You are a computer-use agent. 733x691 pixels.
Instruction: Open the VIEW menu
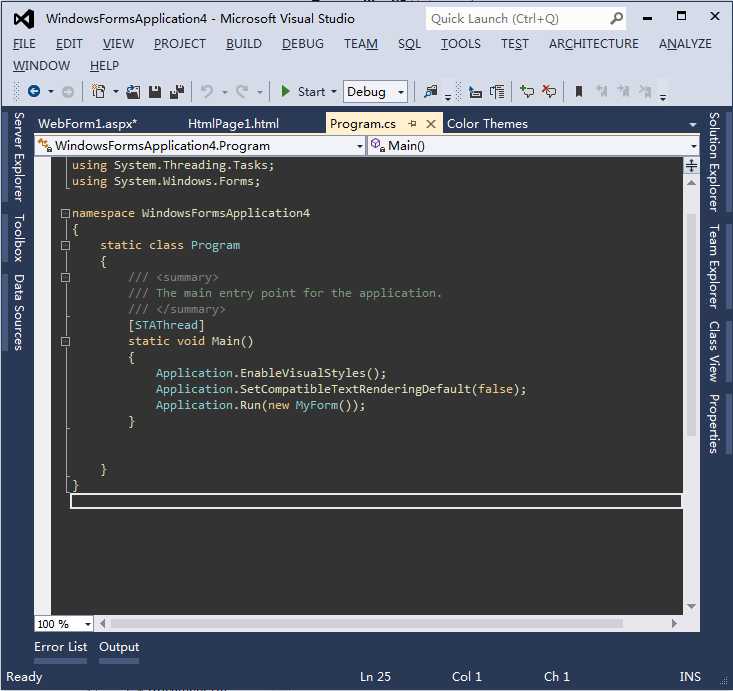118,43
